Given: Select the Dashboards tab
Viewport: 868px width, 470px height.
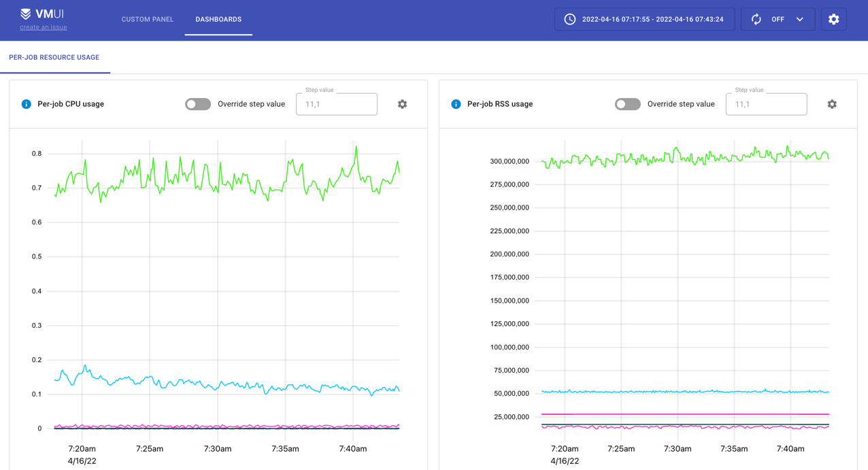Looking at the screenshot, I should pyautogui.click(x=218, y=19).
